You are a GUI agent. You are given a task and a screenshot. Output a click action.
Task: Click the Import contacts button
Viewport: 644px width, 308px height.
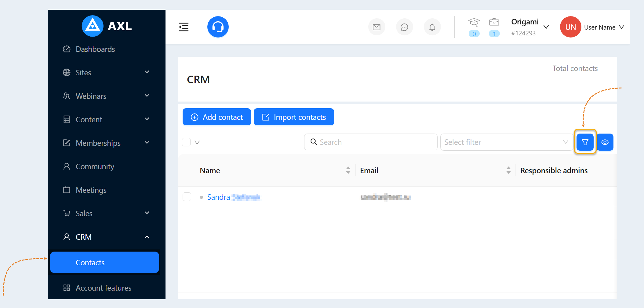click(x=294, y=117)
